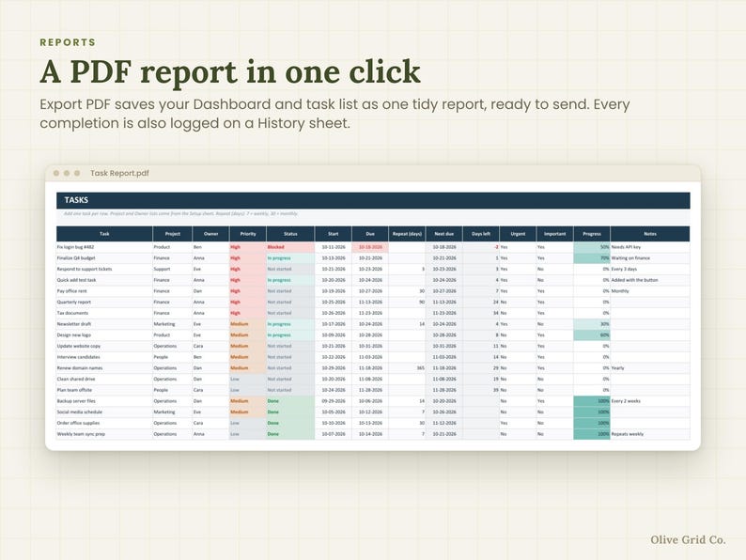The height and width of the screenshot is (560, 746).
Task: Click the 'Weekly team sync prep' task cell
Action: coord(104,434)
